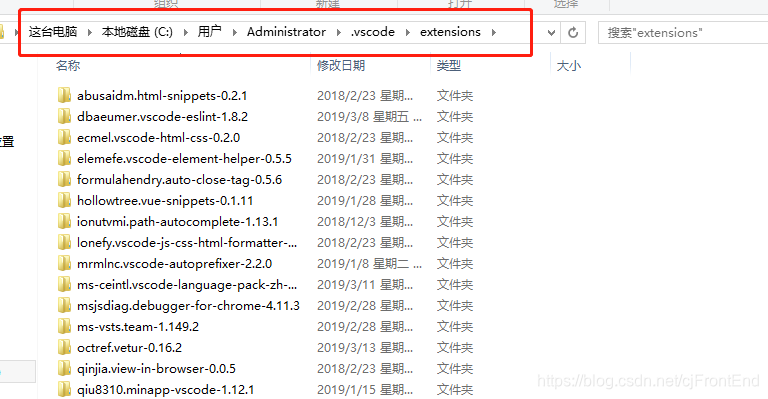Click folder icon of abusaidm.html-snippets-0.2.1
768x399 pixels.
tap(64, 95)
